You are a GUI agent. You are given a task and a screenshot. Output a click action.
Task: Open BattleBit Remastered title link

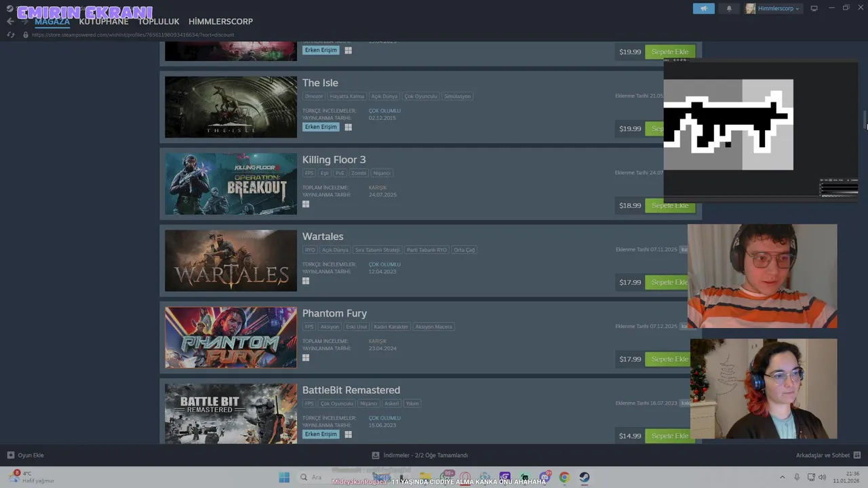tap(351, 390)
